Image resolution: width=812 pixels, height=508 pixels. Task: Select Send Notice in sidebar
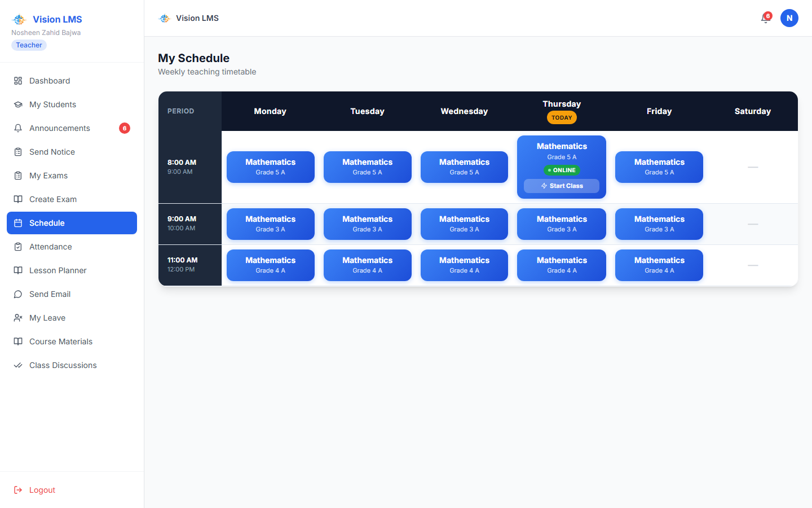(72, 152)
